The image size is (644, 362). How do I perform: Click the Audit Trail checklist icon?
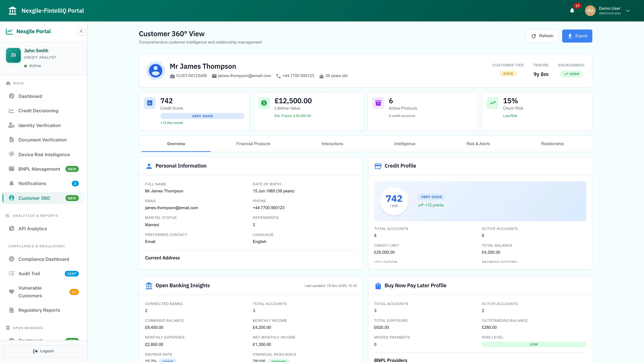pos(12,273)
